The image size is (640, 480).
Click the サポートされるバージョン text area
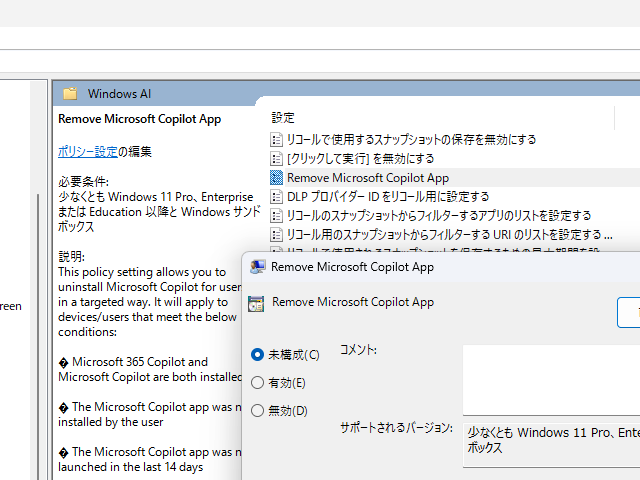(x=550, y=440)
